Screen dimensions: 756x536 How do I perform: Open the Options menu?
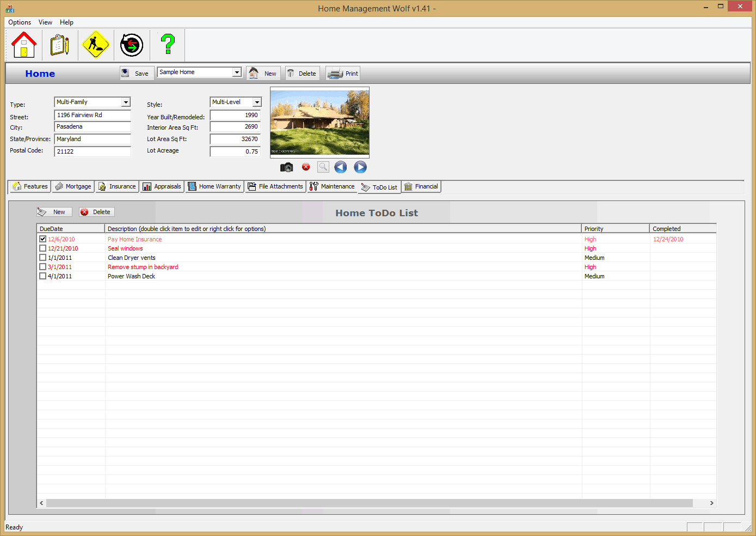pyautogui.click(x=19, y=22)
